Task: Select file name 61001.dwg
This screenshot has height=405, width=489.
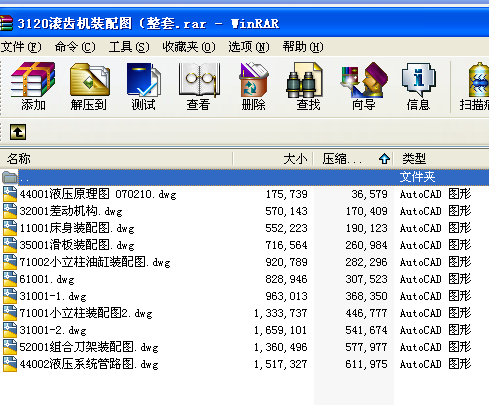Action: pos(47,279)
